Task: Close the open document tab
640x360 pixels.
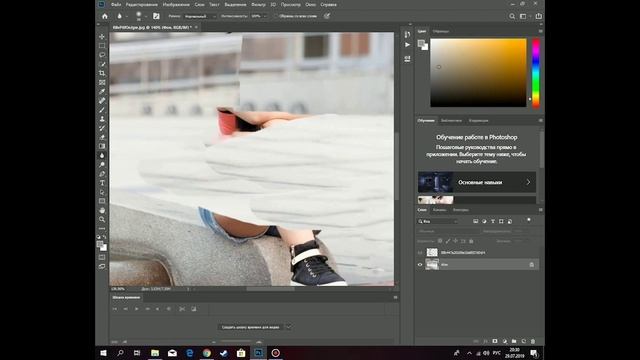Action: click(x=196, y=27)
